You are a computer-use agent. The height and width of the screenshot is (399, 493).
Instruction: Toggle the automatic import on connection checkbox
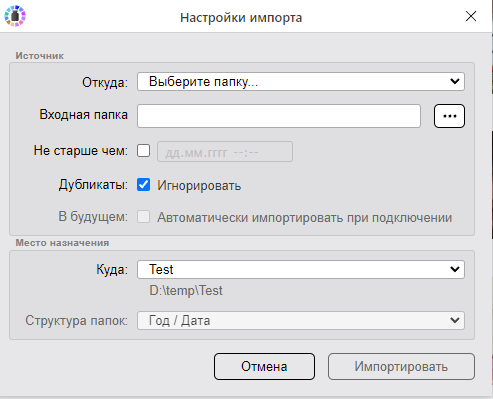coord(144,217)
